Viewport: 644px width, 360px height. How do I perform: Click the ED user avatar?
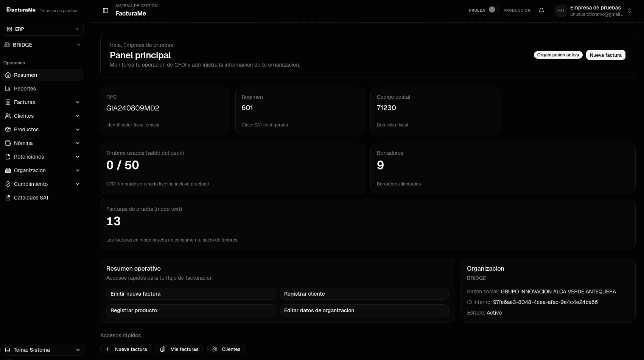point(561,11)
